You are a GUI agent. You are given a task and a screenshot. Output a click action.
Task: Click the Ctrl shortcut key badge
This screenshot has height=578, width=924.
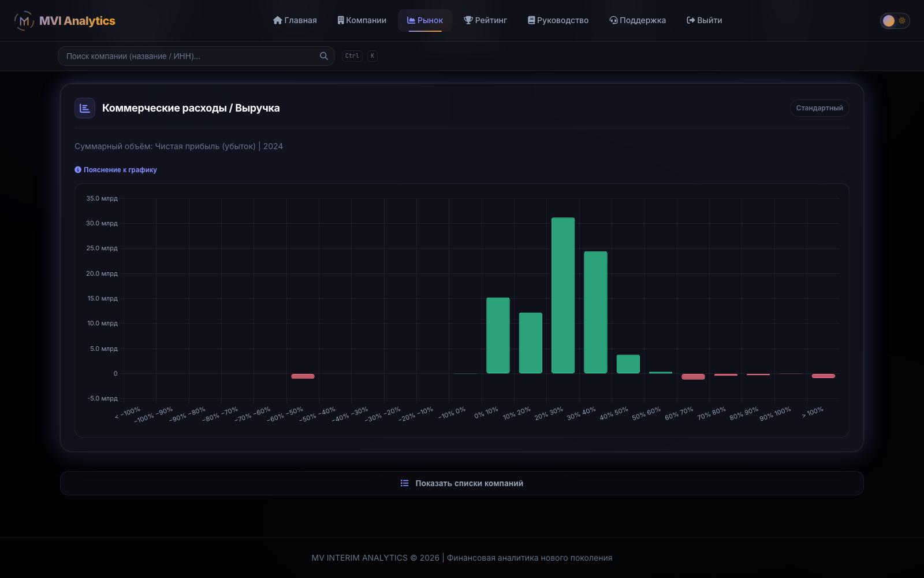[x=352, y=56]
